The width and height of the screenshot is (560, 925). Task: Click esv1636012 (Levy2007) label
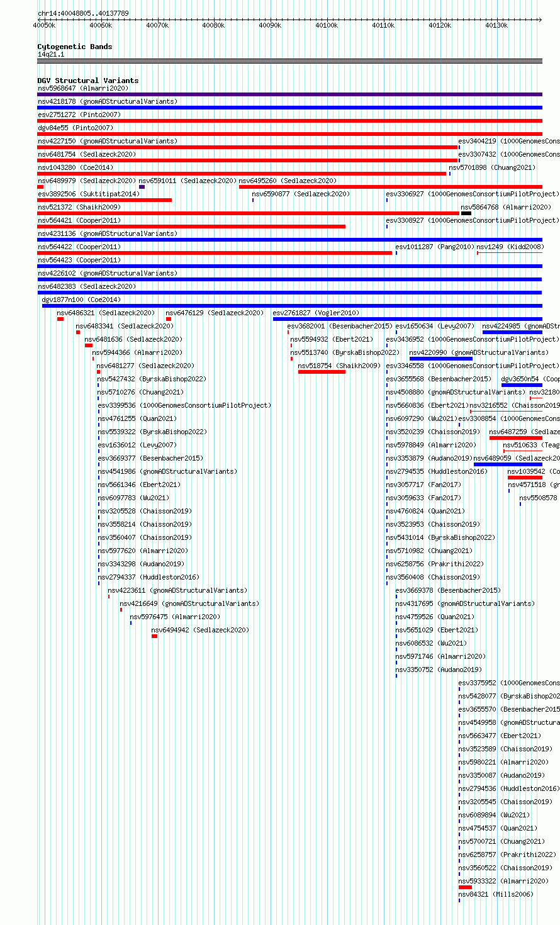pyautogui.click(x=138, y=445)
